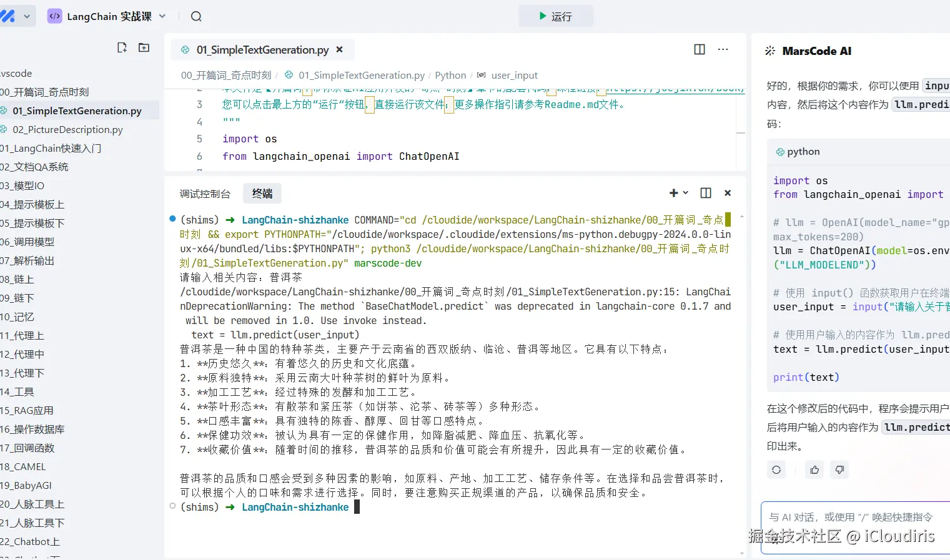Image resolution: width=950 pixels, height=560 pixels.
Task: Give thumbs down on the AI response
Action: click(x=839, y=469)
